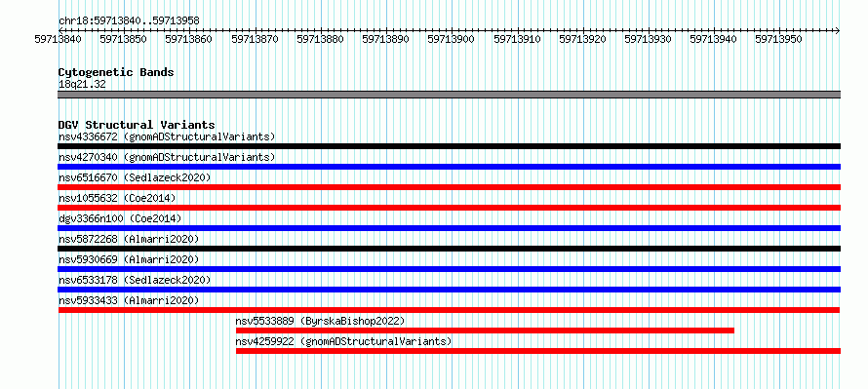Open the nsv1055632 (Coe2014) label
This screenshot has height=389, width=868.
[117, 198]
